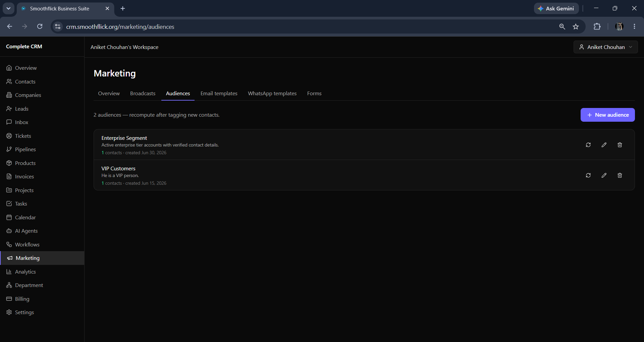
Task: Open the Leads section
Action: [42, 109]
